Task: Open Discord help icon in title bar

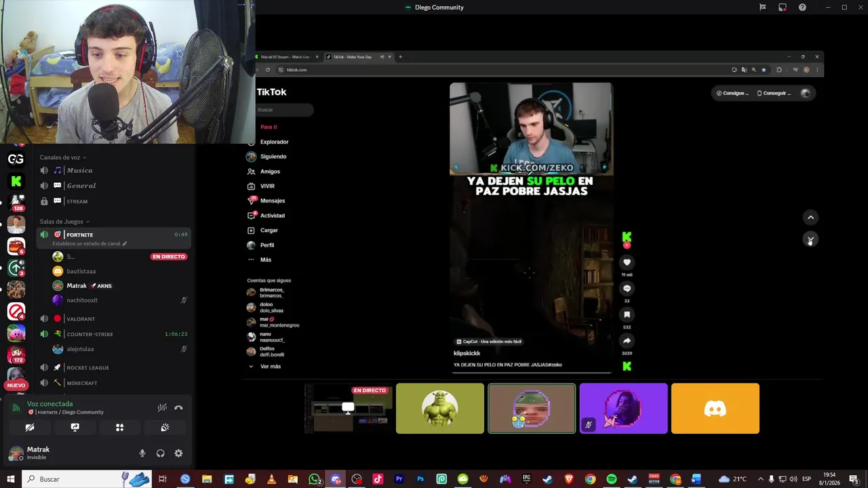Action: point(802,7)
